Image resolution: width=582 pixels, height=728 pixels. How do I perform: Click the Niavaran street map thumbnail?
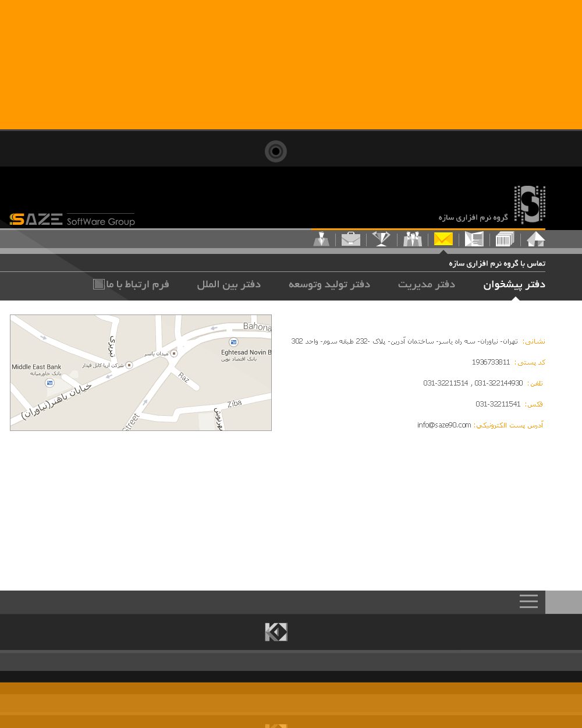(141, 373)
